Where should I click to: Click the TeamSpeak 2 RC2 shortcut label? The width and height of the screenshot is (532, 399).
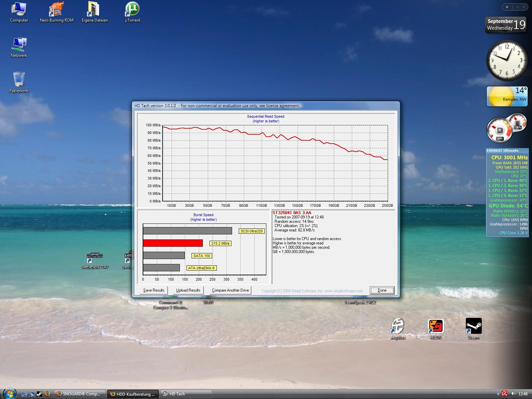(360, 302)
